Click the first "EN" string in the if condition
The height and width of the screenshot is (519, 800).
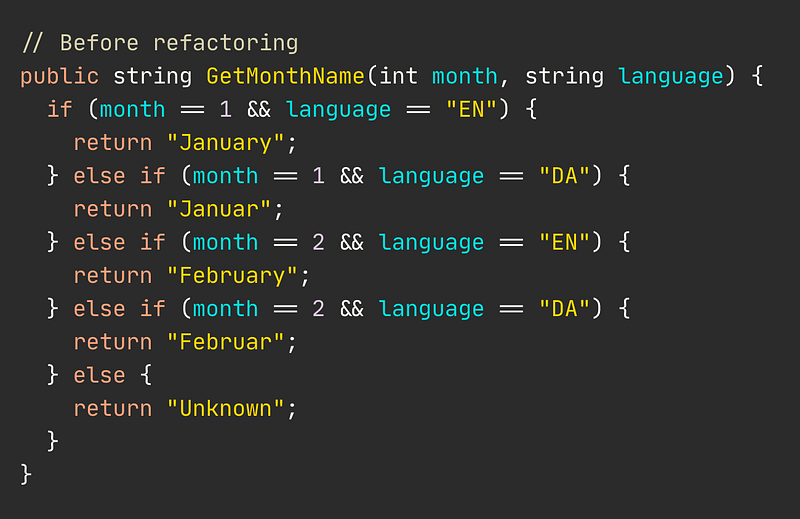pos(471,109)
